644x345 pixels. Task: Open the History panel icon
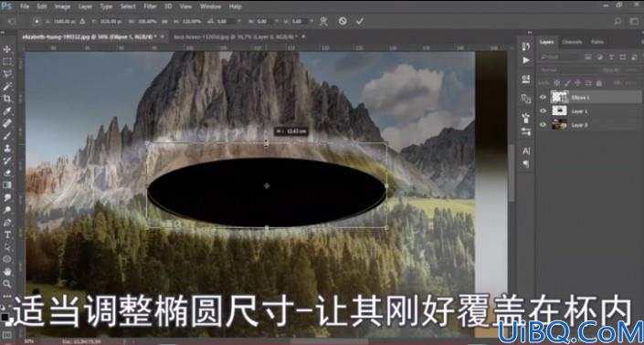click(x=526, y=47)
